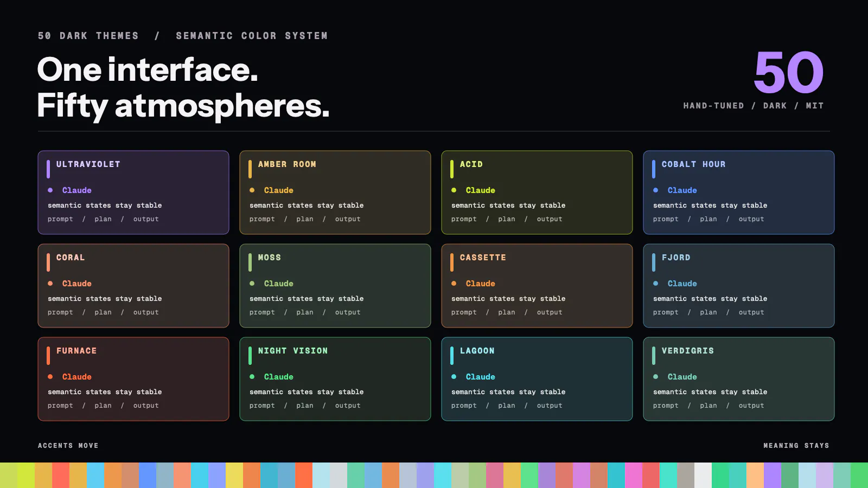The width and height of the screenshot is (868, 488).
Task: Select the AMBER ROOM theme title
Action: click(x=287, y=164)
